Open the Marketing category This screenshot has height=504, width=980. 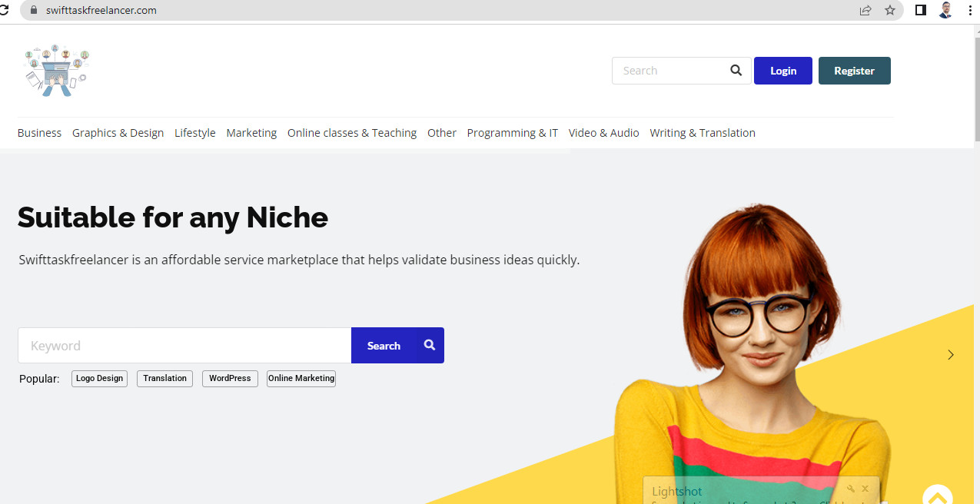251,133
